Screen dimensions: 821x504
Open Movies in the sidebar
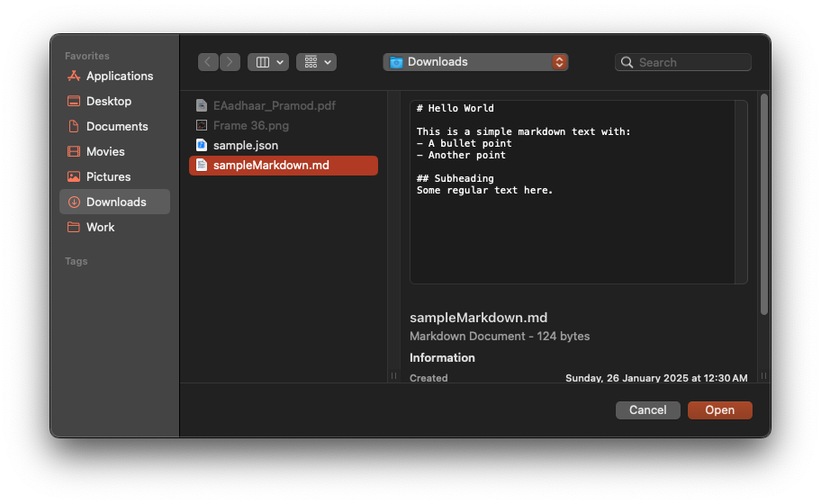click(x=114, y=151)
